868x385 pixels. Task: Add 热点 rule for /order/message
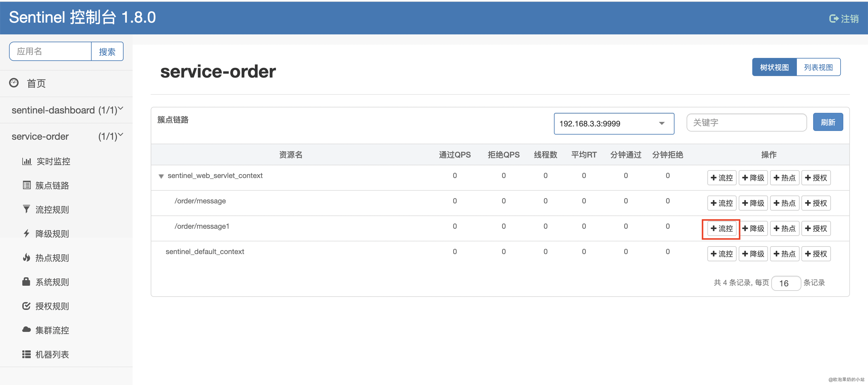785,203
